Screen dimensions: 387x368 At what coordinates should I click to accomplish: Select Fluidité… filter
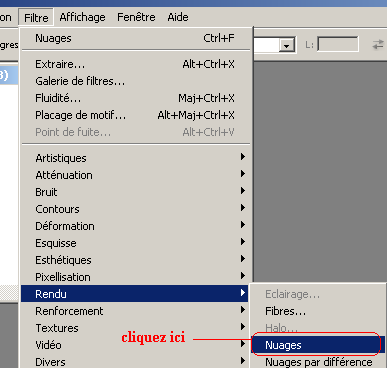click(135, 98)
